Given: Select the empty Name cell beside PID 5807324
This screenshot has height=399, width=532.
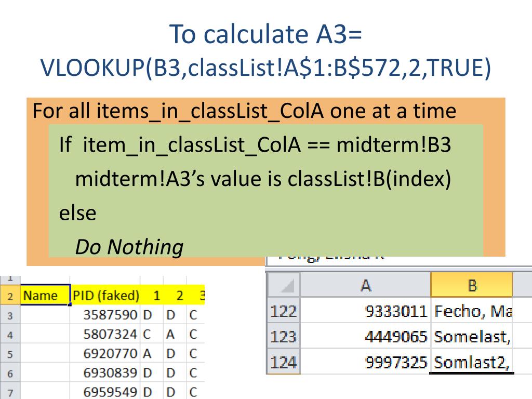Looking at the screenshot, I should pyautogui.click(x=45, y=334).
